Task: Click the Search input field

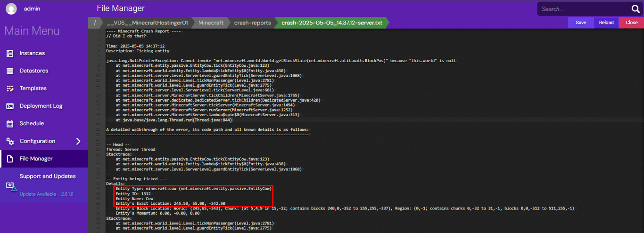Action: pos(584,9)
